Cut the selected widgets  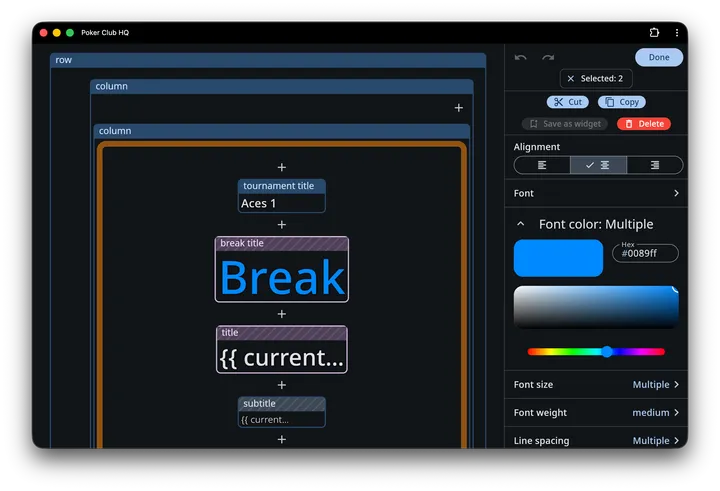(568, 102)
